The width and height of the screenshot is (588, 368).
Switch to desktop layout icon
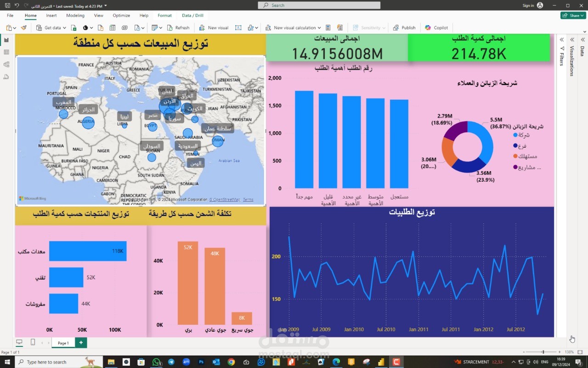click(19, 342)
